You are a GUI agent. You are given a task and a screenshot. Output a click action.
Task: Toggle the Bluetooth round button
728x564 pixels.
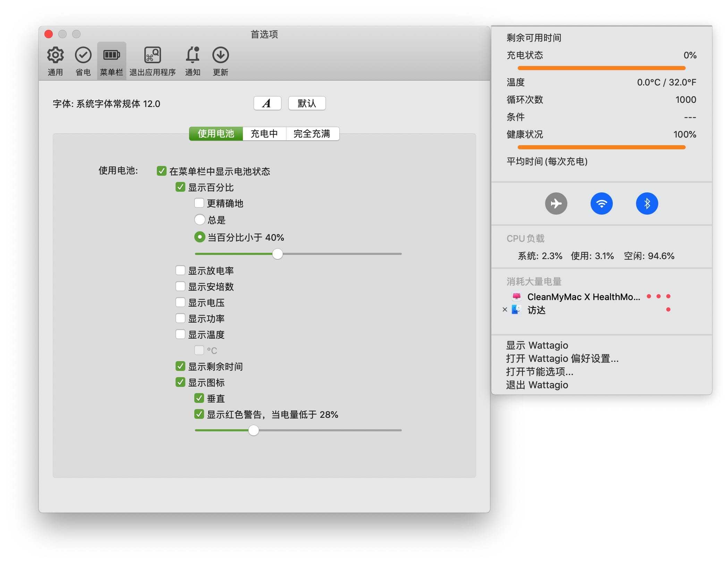click(647, 204)
